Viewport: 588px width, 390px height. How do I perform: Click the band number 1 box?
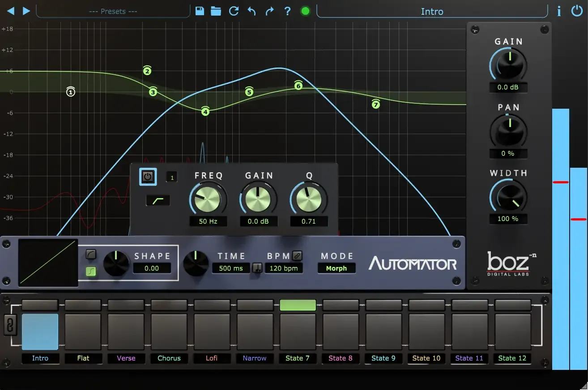[172, 178]
